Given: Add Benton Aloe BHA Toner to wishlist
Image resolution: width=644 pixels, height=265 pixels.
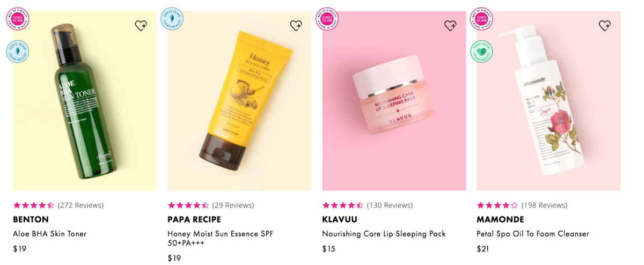Looking at the screenshot, I should [x=141, y=25].
